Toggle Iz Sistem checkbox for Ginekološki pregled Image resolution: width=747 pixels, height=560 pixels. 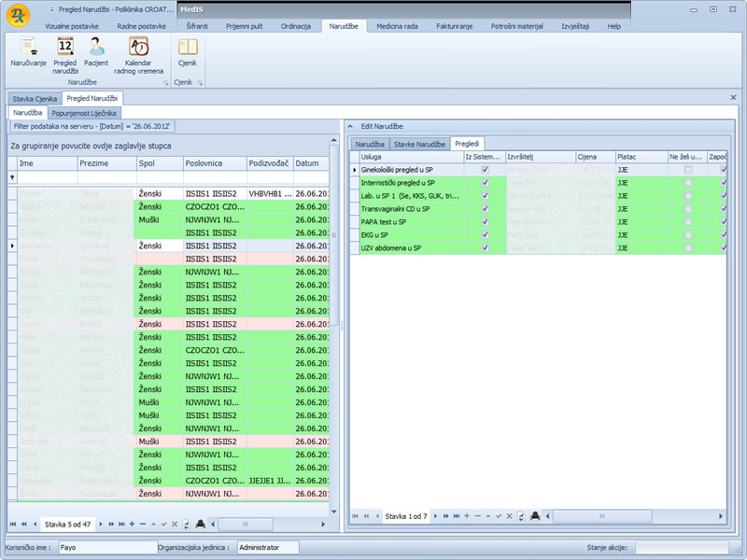pos(485,170)
